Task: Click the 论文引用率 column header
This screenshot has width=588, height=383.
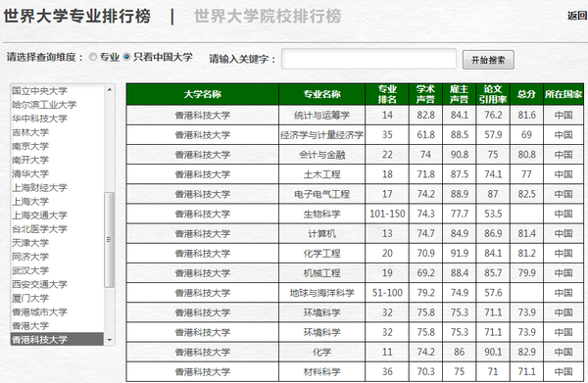Action: pos(493,94)
